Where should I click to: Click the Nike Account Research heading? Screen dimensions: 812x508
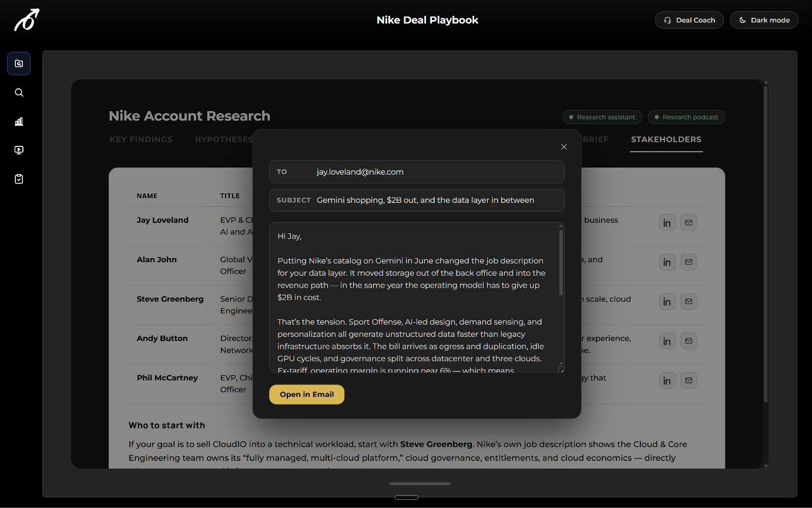tap(189, 116)
